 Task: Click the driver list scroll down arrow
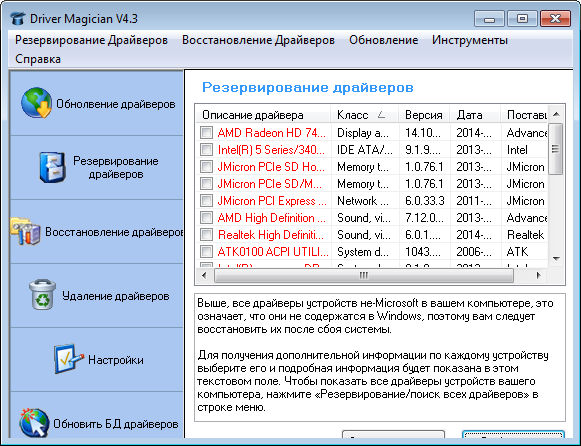tap(556, 258)
